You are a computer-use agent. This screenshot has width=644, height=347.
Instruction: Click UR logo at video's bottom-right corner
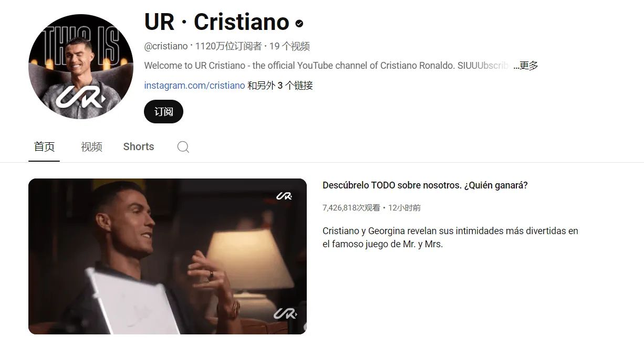tap(285, 313)
